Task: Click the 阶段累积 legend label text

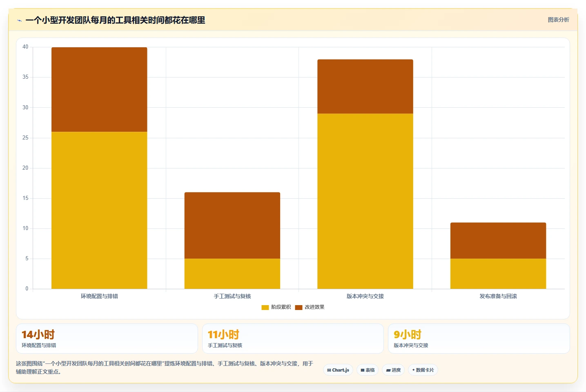Action: coord(281,307)
